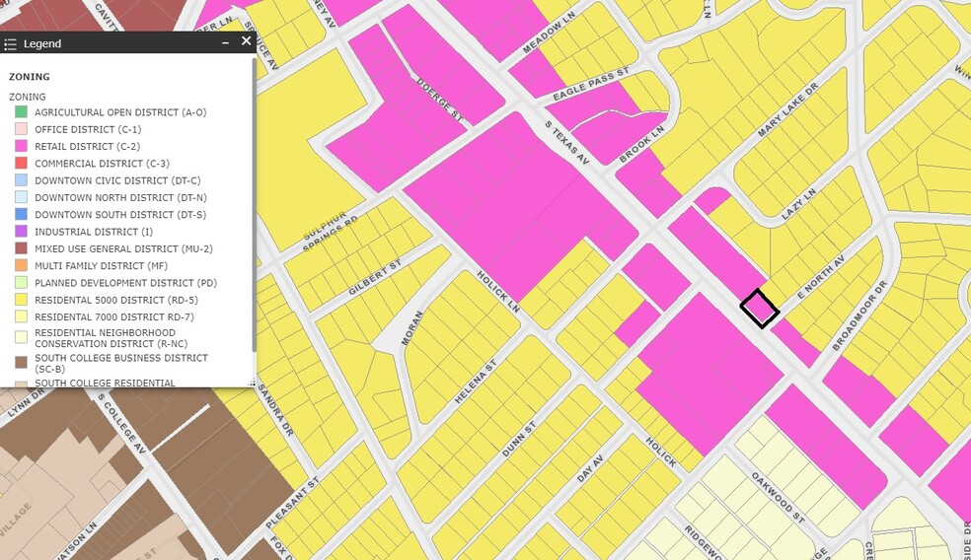
Task: Select the black-outlined parcel on S Texas Av
Action: tap(760, 309)
